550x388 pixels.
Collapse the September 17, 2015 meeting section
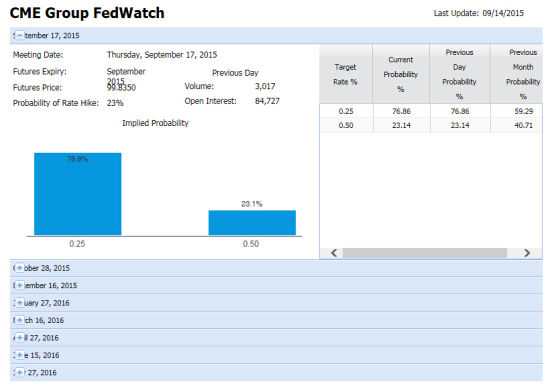20,35
